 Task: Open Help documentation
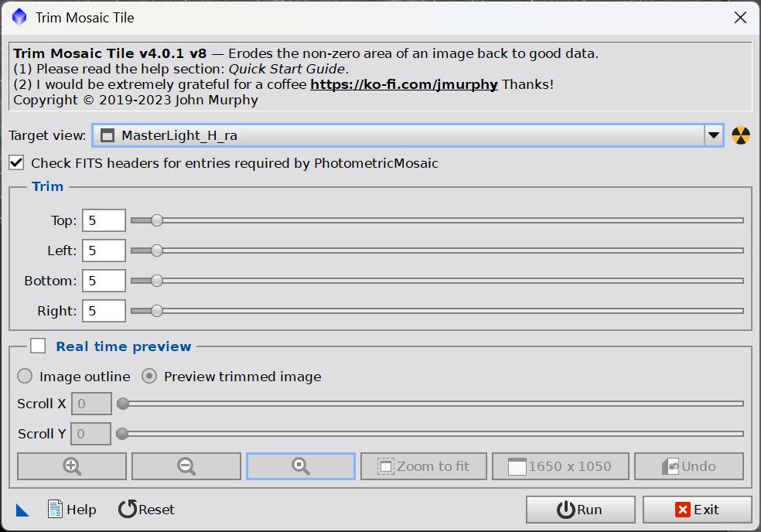click(x=72, y=509)
